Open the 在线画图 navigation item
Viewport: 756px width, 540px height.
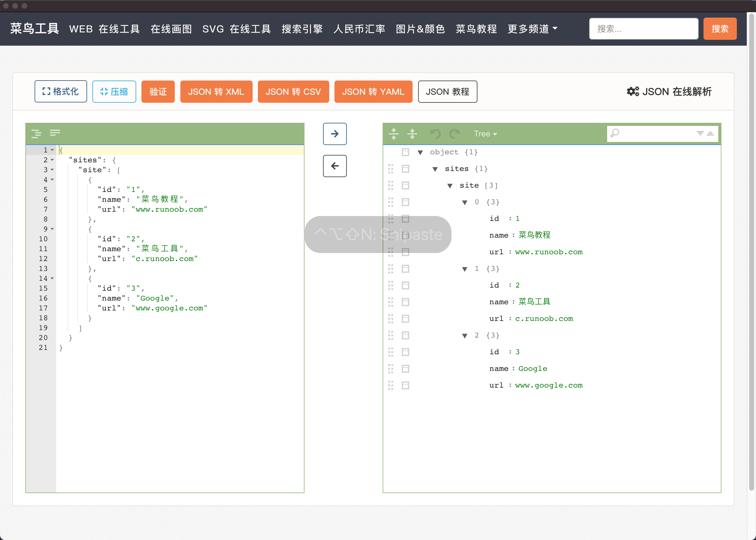[171, 29]
